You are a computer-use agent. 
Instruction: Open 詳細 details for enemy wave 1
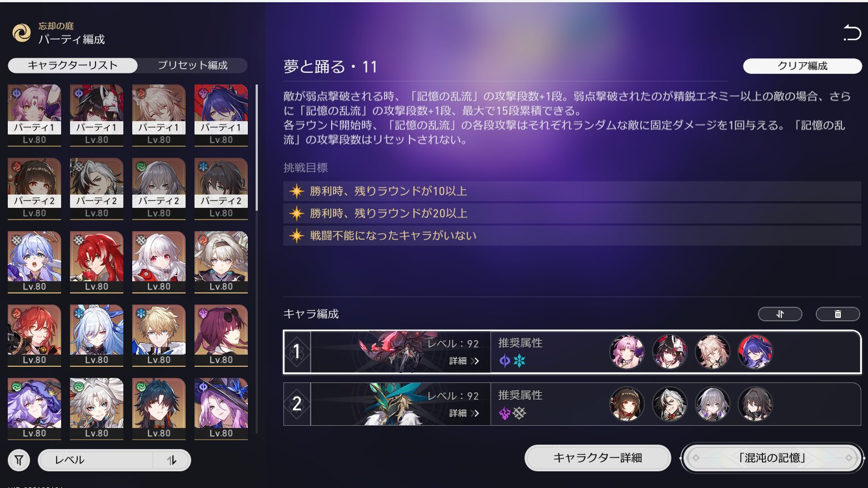[464, 361]
